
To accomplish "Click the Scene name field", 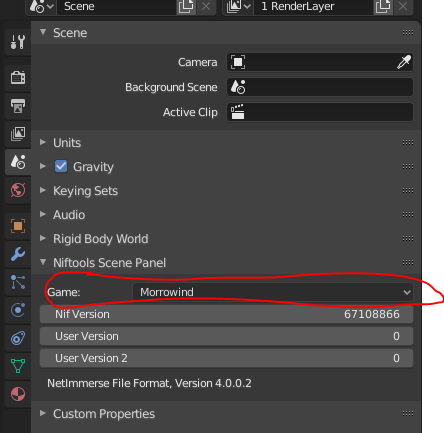I will pyautogui.click(x=116, y=6).
